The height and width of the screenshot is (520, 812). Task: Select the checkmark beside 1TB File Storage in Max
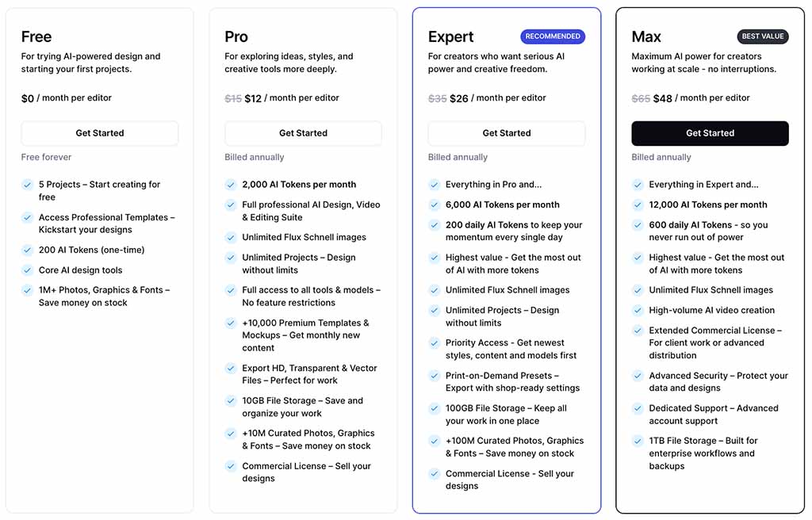pos(638,442)
